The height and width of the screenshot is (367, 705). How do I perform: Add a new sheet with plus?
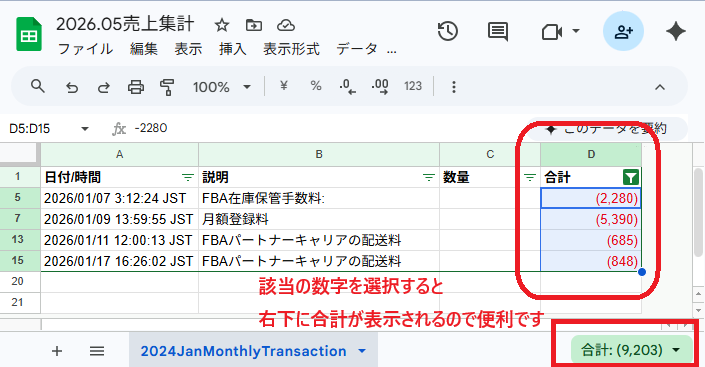[57, 351]
